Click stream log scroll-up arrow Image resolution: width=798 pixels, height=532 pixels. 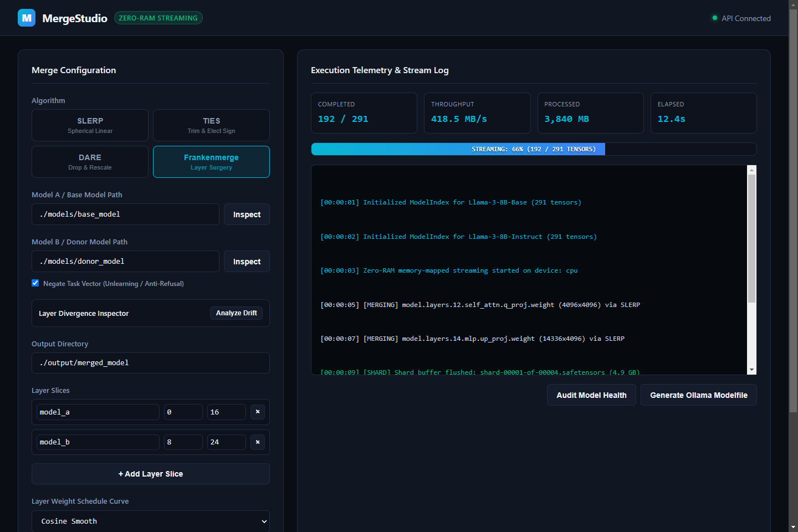click(x=751, y=170)
